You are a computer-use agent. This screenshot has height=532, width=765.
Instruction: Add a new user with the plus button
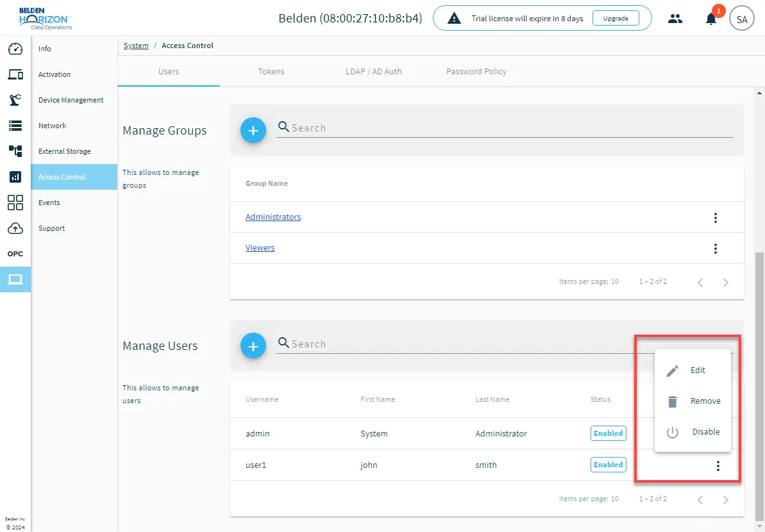click(253, 345)
